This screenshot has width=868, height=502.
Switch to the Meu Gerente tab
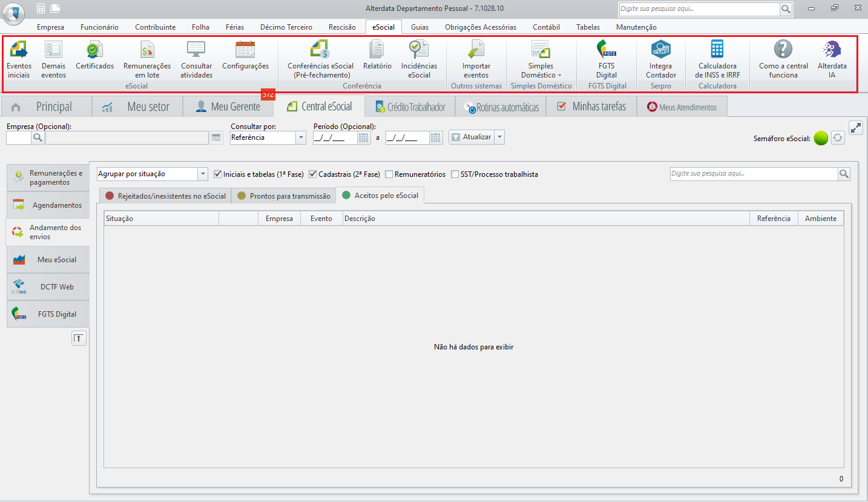[228, 107]
